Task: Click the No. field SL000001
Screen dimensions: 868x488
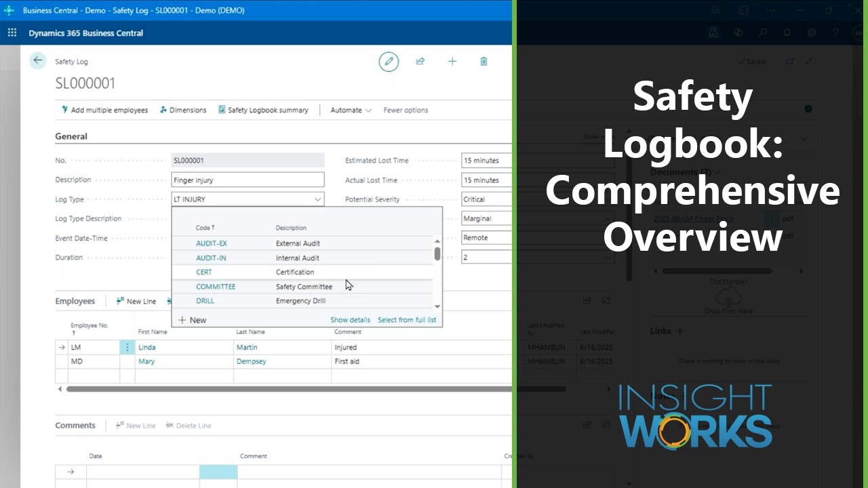Action: (x=248, y=161)
